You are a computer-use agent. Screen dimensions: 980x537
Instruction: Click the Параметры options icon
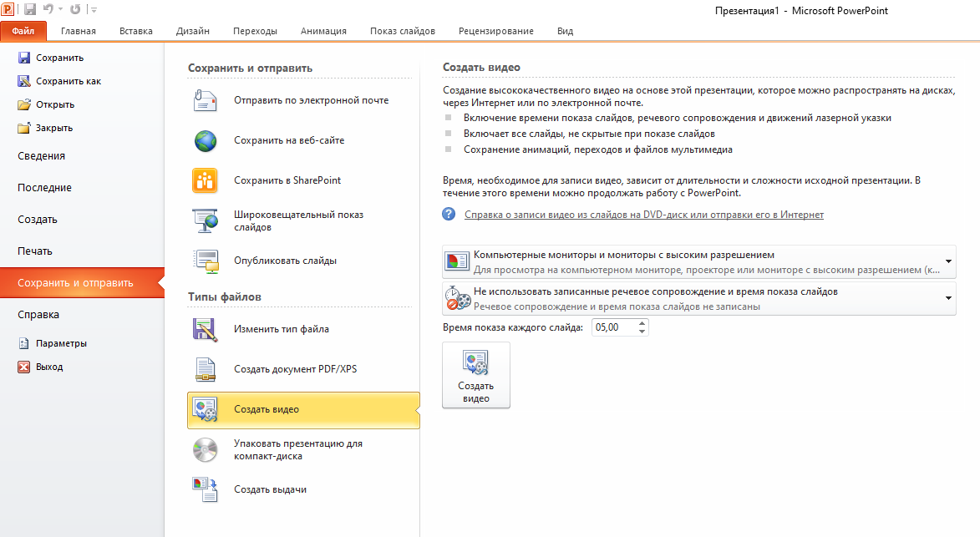coord(23,343)
